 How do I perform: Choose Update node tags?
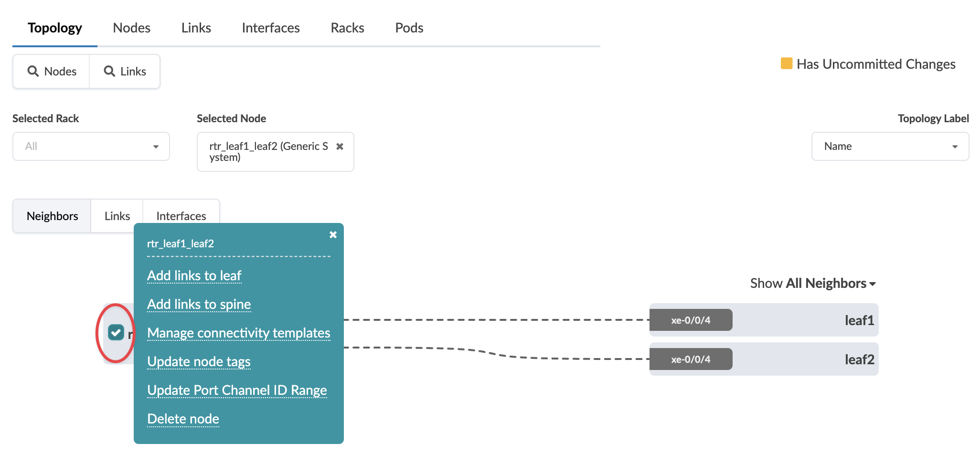pyautogui.click(x=199, y=362)
